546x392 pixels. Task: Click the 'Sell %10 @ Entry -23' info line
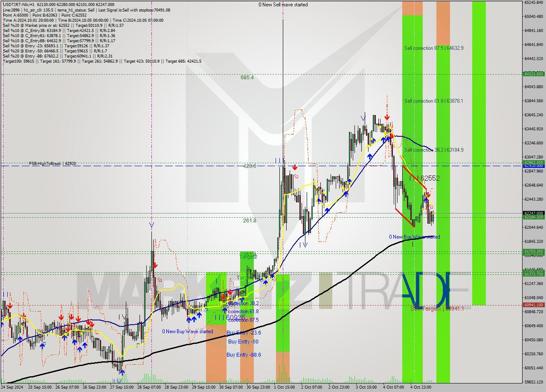[56, 46]
